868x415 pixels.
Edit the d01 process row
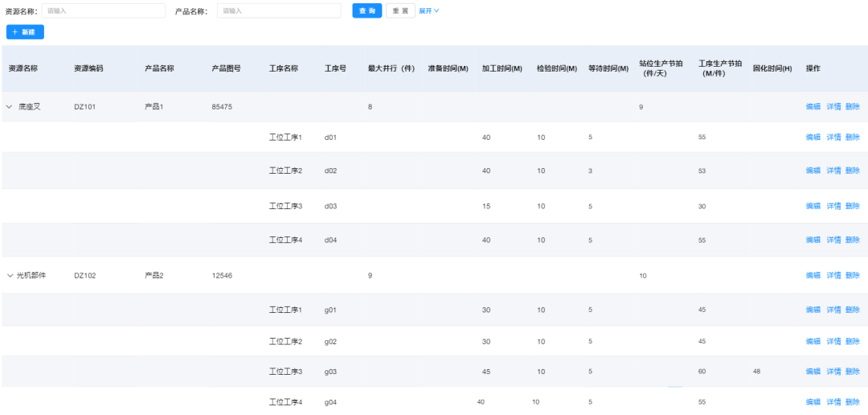coord(813,138)
